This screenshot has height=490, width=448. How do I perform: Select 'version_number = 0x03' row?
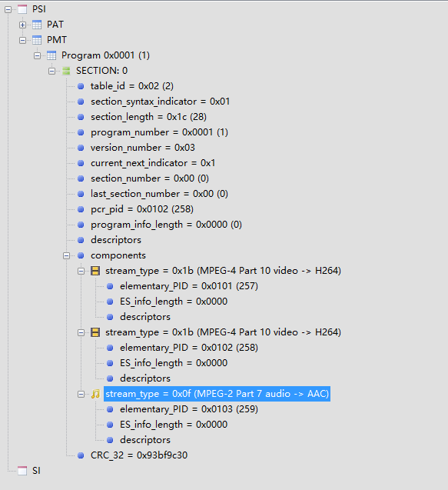143,148
